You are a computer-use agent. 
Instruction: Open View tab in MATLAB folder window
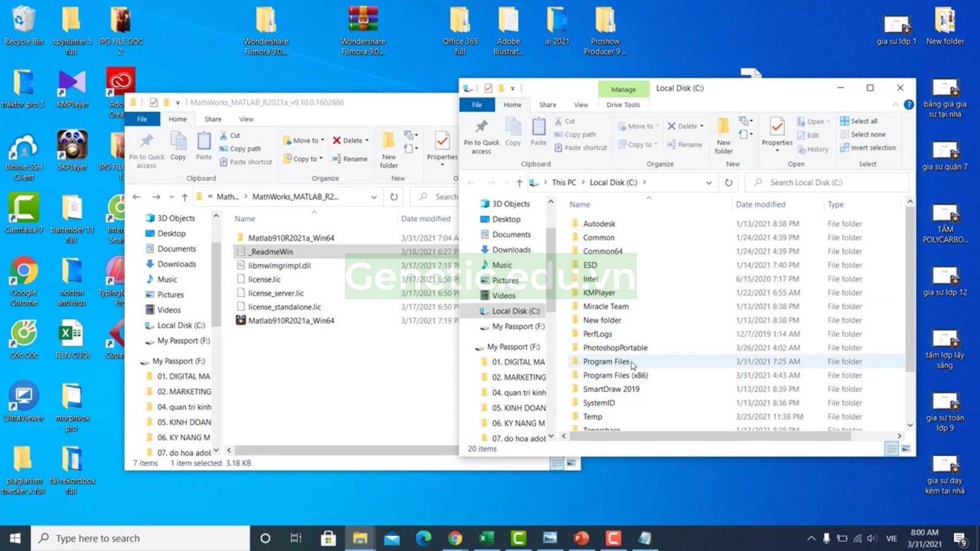246,119
